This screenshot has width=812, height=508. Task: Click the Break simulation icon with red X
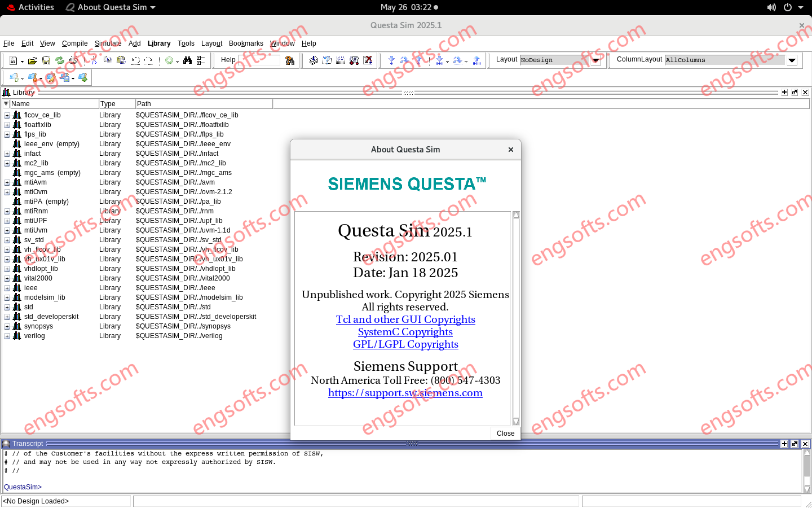coord(368,60)
